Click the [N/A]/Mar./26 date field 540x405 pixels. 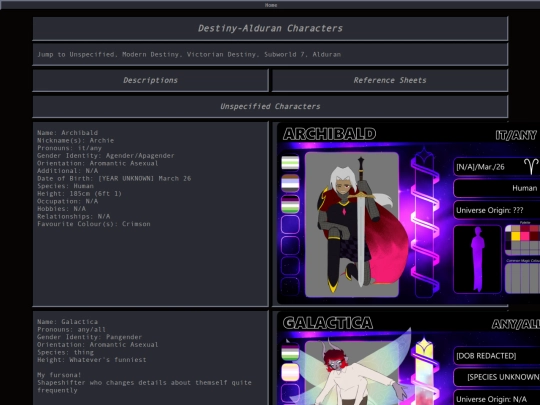click(x=496, y=167)
